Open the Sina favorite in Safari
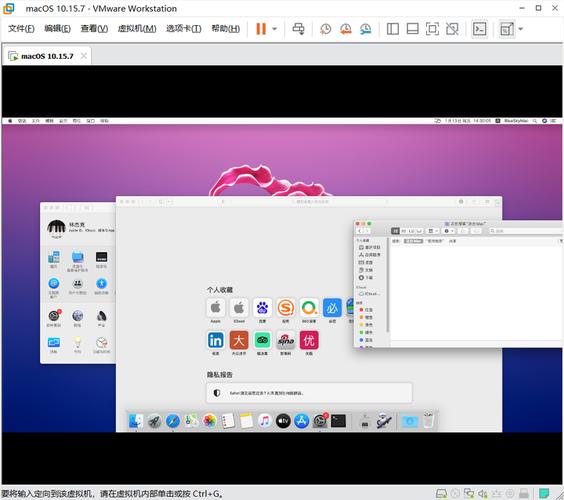This screenshot has height=500, width=564. pos(286,340)
